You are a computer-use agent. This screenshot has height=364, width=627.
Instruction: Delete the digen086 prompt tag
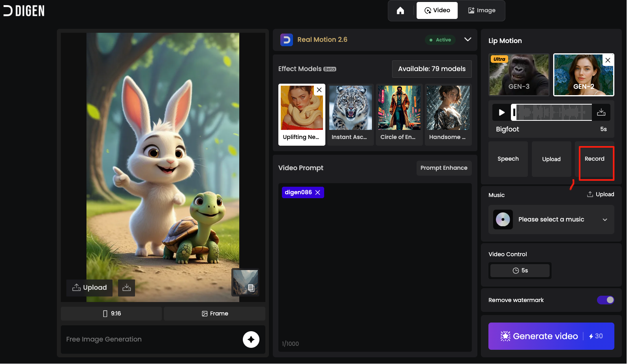click(318, 193)
